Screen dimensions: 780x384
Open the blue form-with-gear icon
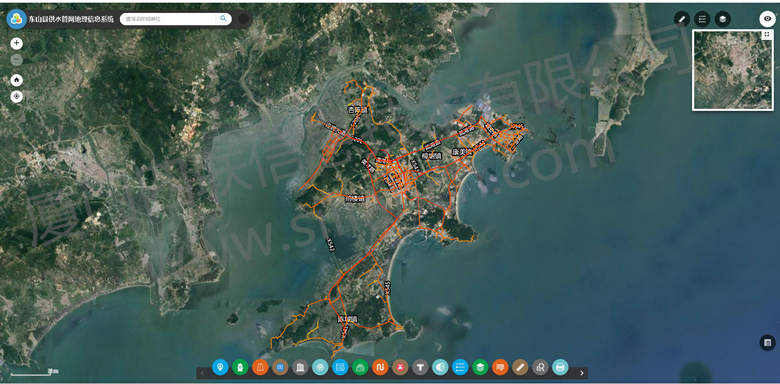[x=340, y=368]
